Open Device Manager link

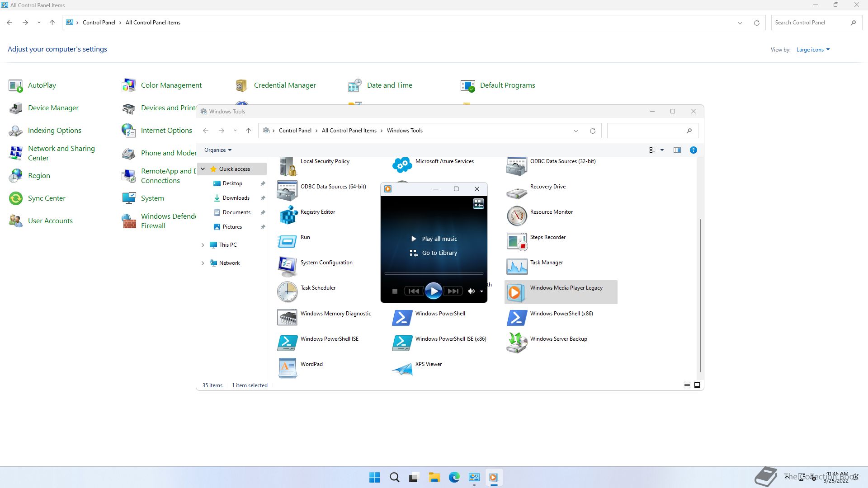pyautogui.click(x=53, y=108)
